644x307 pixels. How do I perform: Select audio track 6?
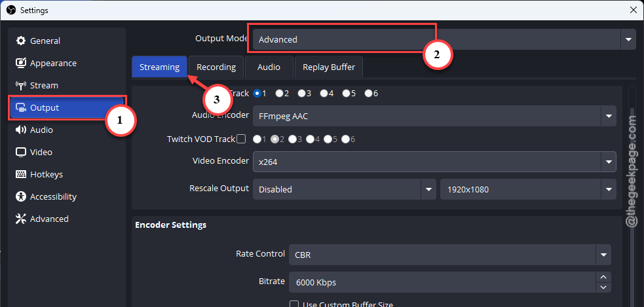pyautogui.click(x=368, y=93)
